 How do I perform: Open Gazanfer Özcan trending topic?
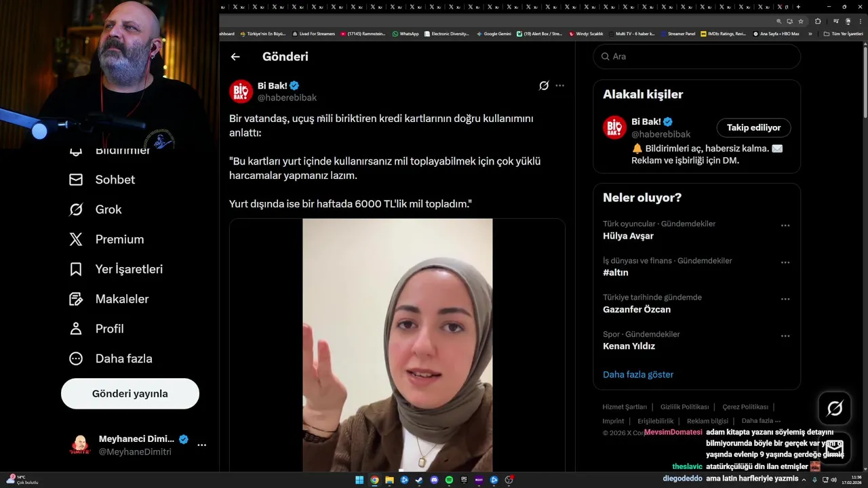tap(637, 309)
